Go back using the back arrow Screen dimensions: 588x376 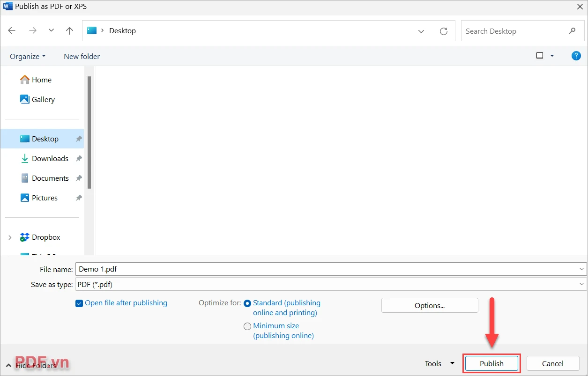(x=12, y=31)
